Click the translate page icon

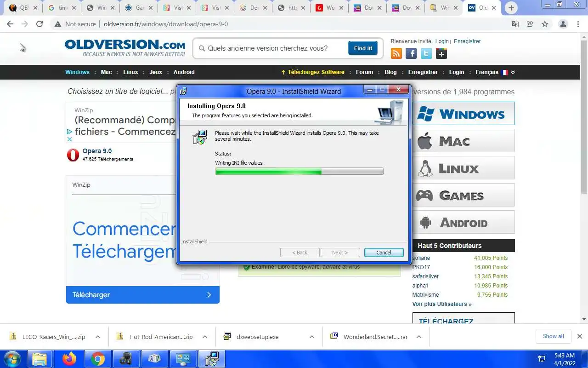(x=515, y=24)
